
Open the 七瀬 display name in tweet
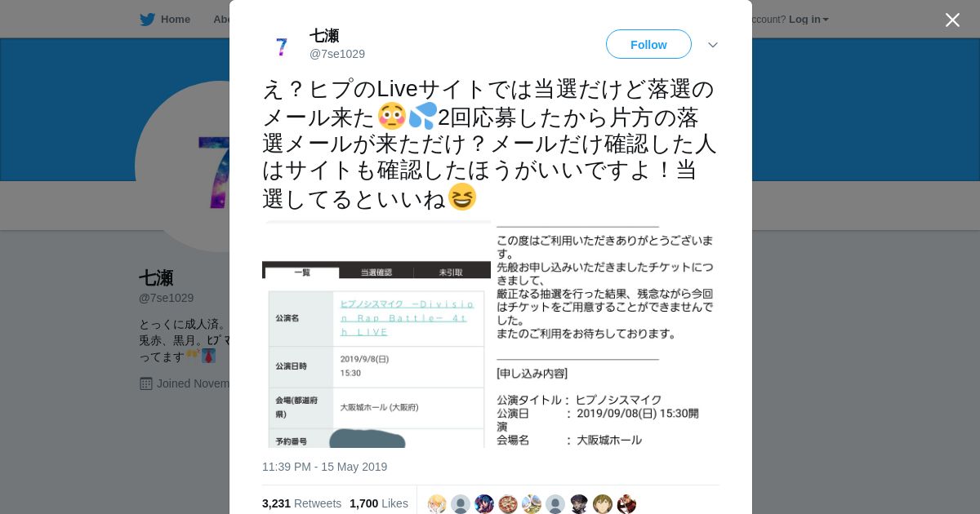click(324, 36)
